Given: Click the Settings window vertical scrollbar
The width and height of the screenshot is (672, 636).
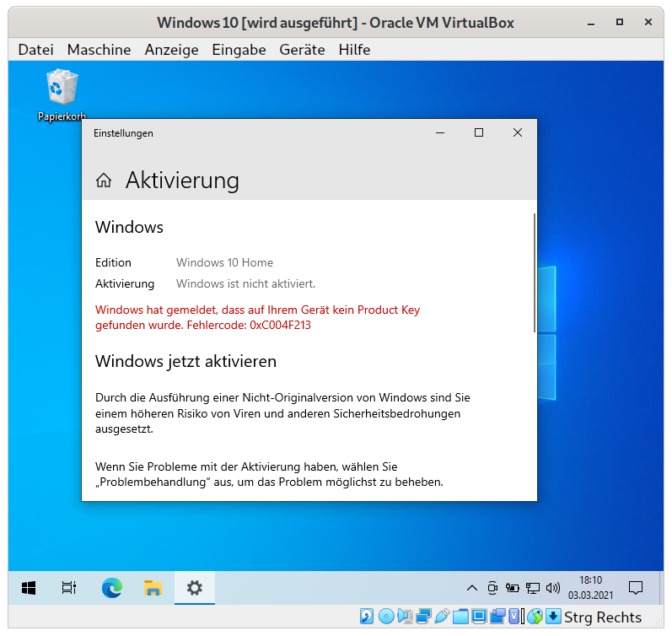Looking at the screenshot, I should pyautogui.click(x=535, y=272).
